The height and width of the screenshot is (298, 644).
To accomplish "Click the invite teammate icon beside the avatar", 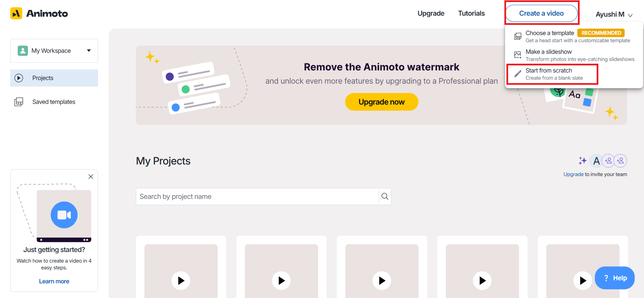I will coord(609,160).
